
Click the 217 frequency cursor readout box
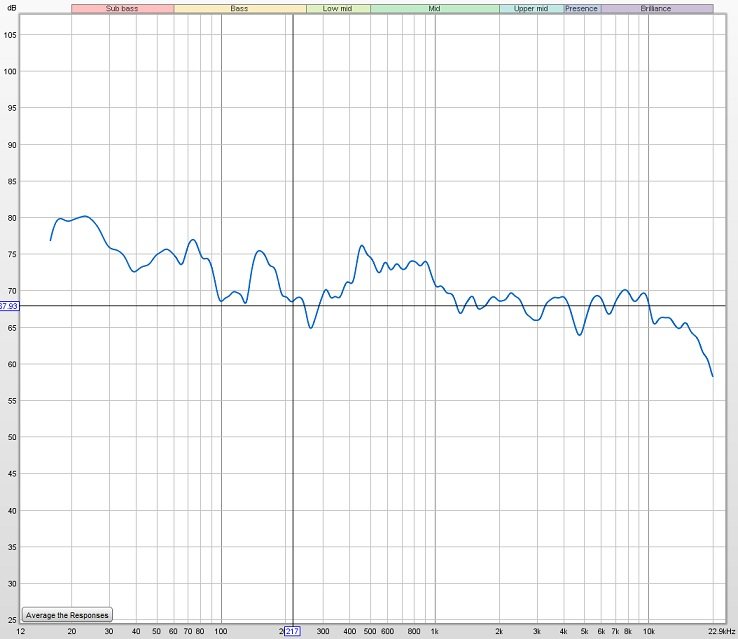pos(292,632)
